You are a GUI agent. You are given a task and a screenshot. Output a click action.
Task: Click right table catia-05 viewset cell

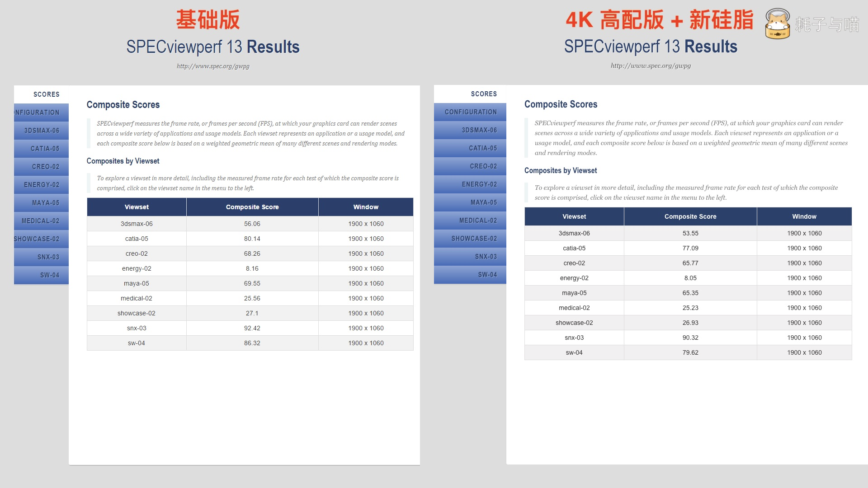point(574,248)
